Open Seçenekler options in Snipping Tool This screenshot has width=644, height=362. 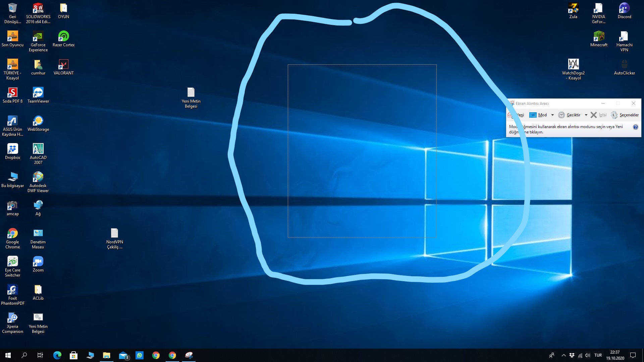[x=625, y=115]
